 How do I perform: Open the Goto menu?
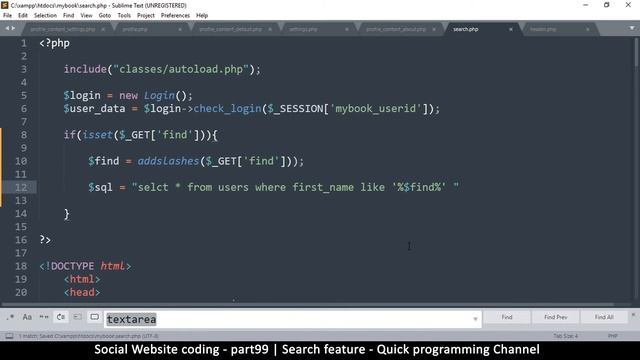[105, 16]
